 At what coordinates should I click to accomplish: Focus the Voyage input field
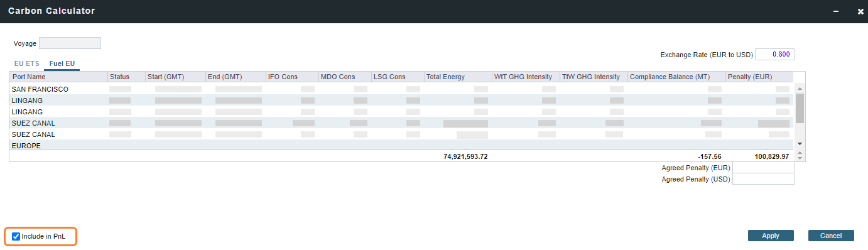pyautogui.click(x=70, y=43)
